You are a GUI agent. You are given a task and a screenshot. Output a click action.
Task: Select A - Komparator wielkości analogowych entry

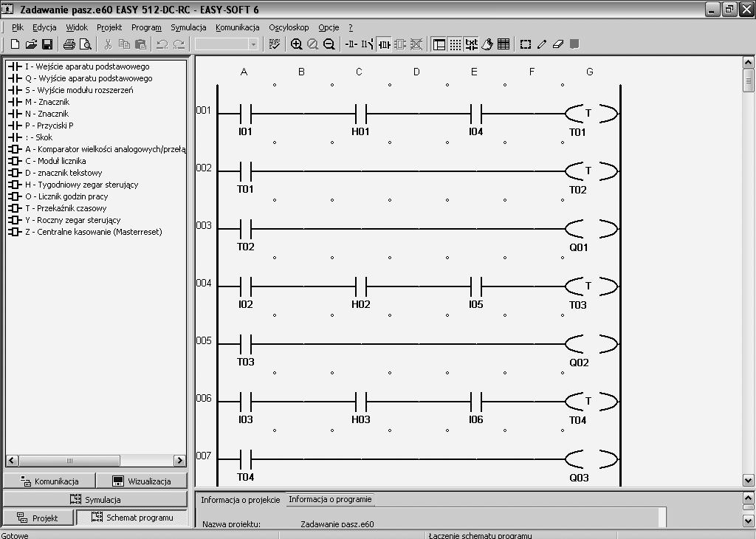(97, 149)
